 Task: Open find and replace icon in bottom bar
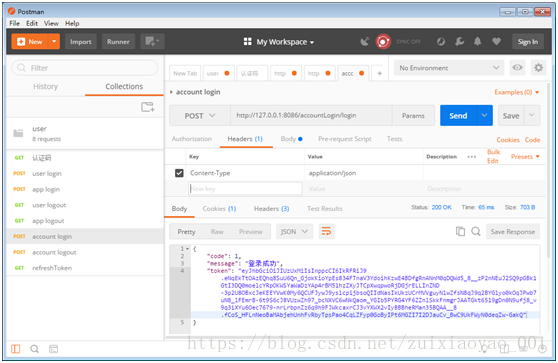click(35, 349)
